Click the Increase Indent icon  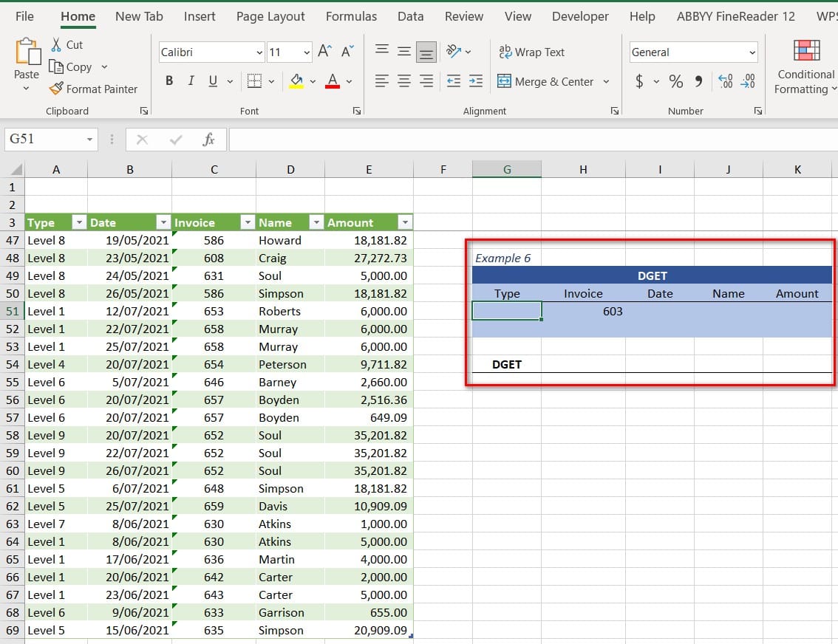[x=476, y=81]
